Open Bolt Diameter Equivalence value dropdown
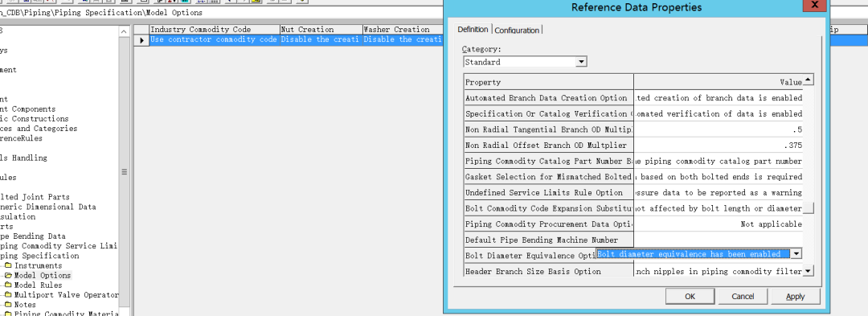Image resolution: width=868 pixels, height=316 pixels. coord(796,254)
